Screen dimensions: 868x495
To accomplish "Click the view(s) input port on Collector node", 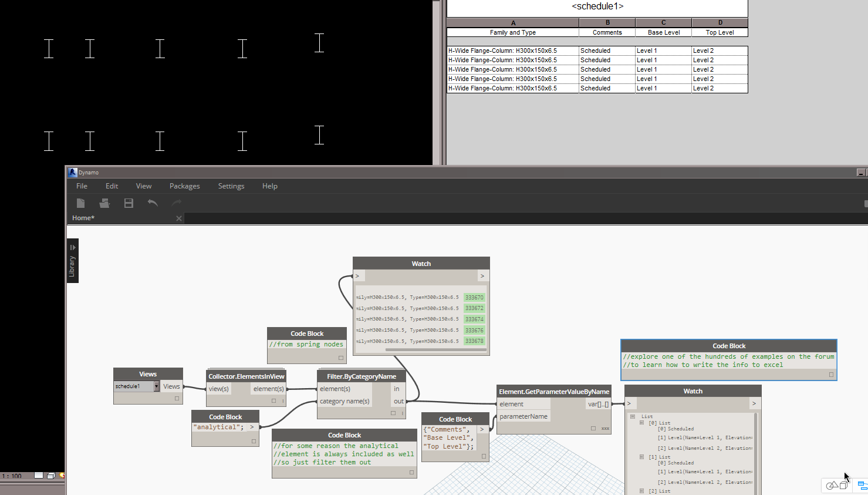I will click(218, 389).
